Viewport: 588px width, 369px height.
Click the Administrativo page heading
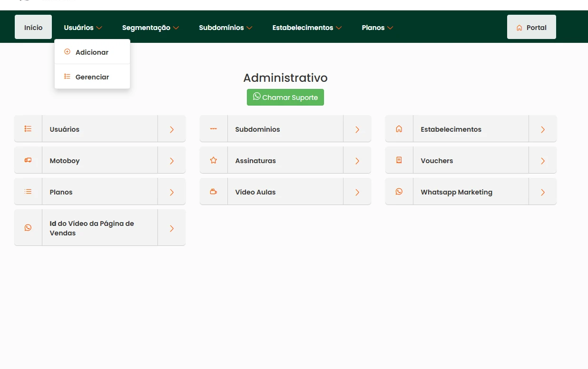coord(285,78)
